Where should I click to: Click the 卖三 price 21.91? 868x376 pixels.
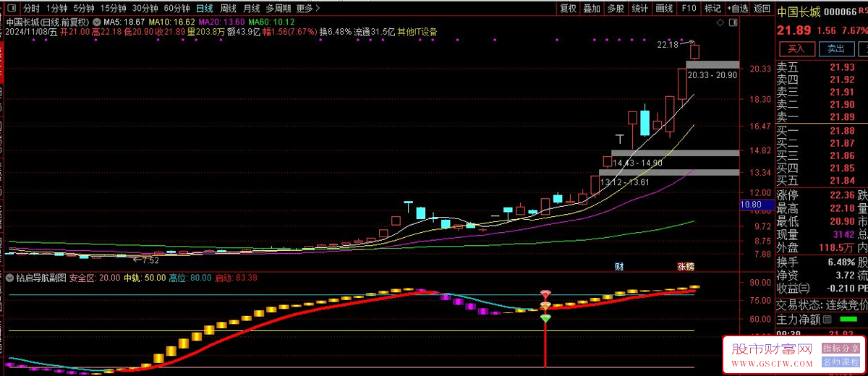(x=842, y=92)
